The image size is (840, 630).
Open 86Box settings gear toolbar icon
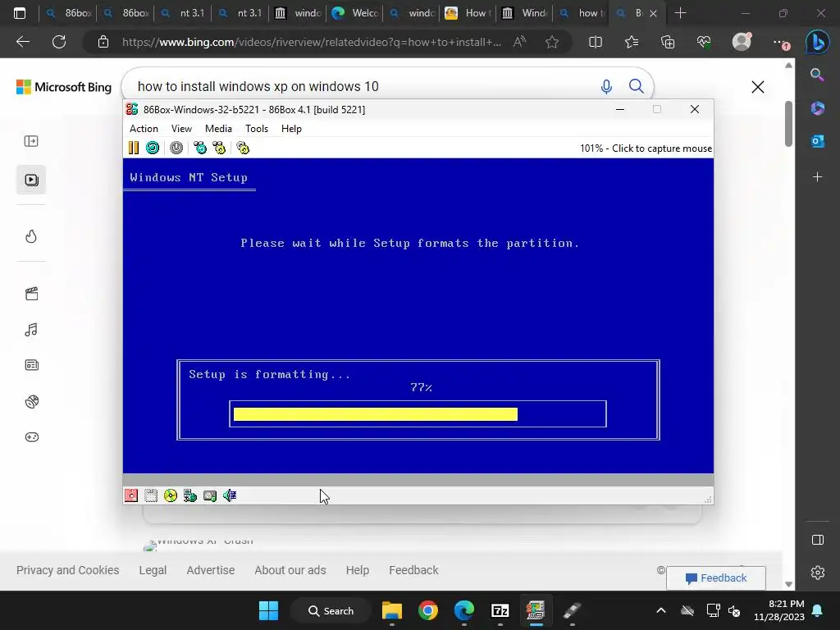[243, 148]
